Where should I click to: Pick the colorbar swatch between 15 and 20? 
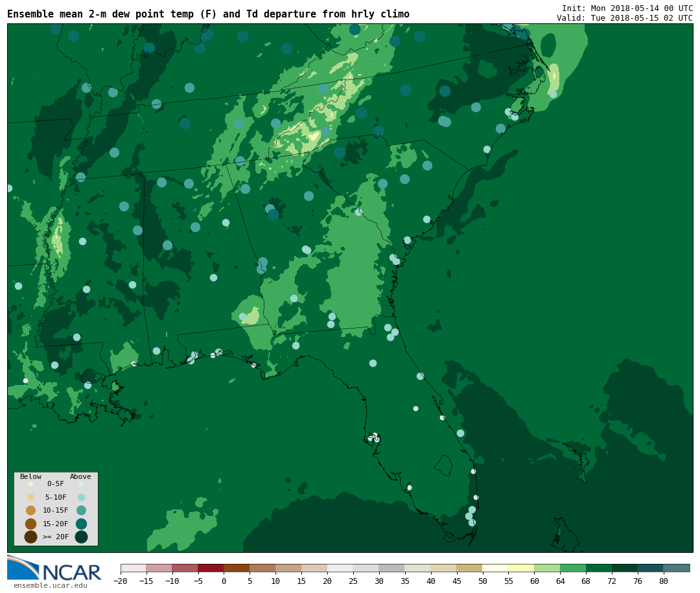(x=315, y=568)
